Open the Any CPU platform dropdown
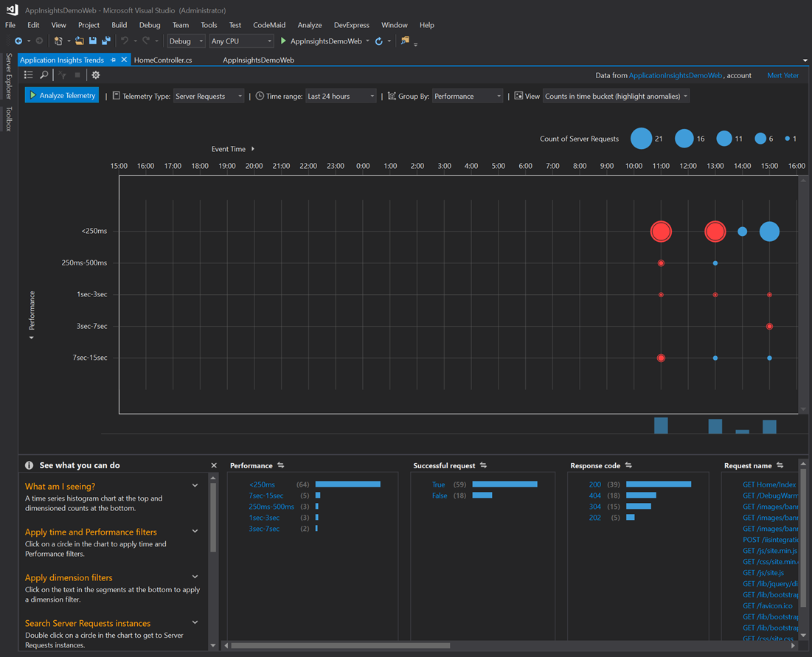The width and height of the screenshot is (812, 657). 241,41
